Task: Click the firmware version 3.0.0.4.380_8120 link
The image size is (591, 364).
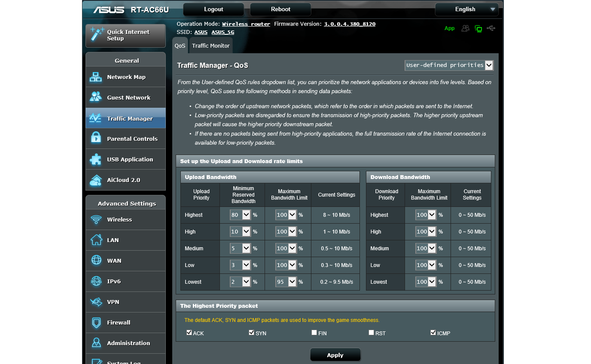Action: click(x=350, y=24)
